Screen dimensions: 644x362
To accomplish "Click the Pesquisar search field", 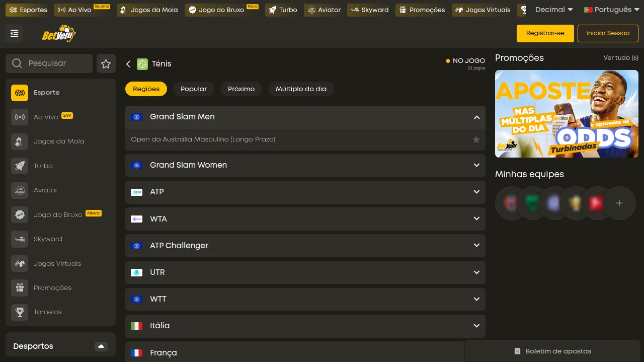I will click(49, 63).
